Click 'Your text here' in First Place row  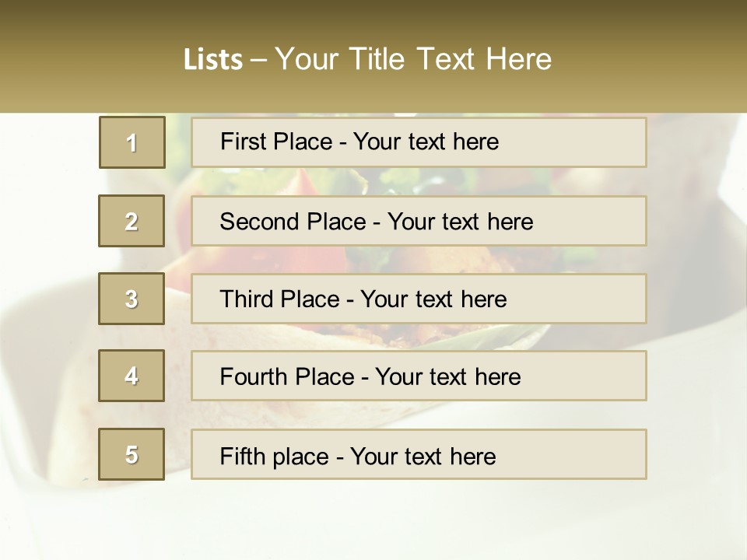tap(426, 142)
